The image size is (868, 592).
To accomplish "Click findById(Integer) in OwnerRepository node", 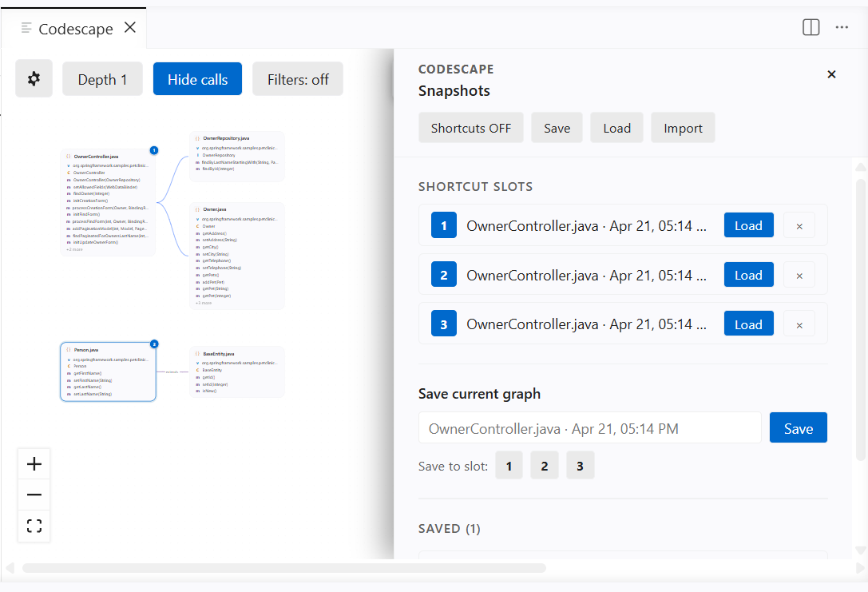I will click(217, 169).
